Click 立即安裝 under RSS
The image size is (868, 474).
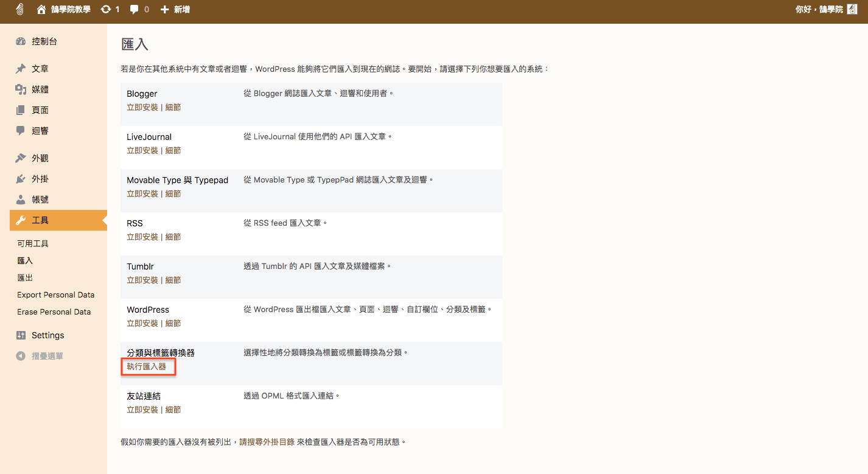click(142, 237)
